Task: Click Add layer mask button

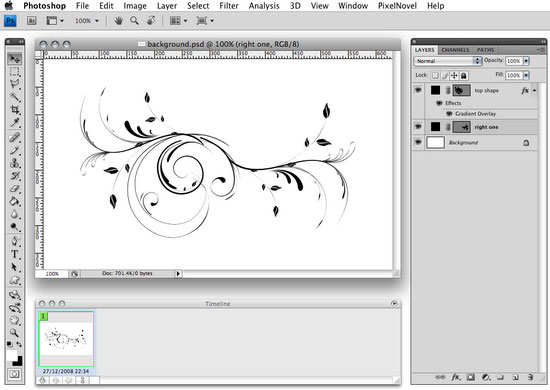Action: [471, 377]
